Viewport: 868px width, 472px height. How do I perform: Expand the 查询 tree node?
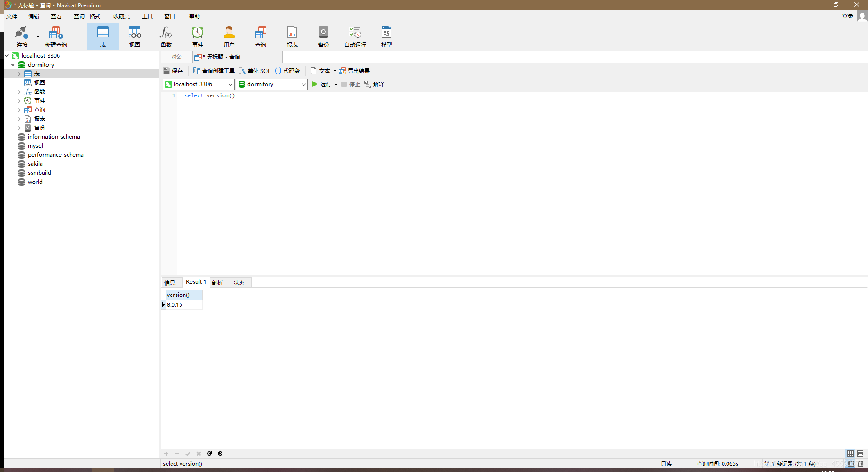coord(19,109)
